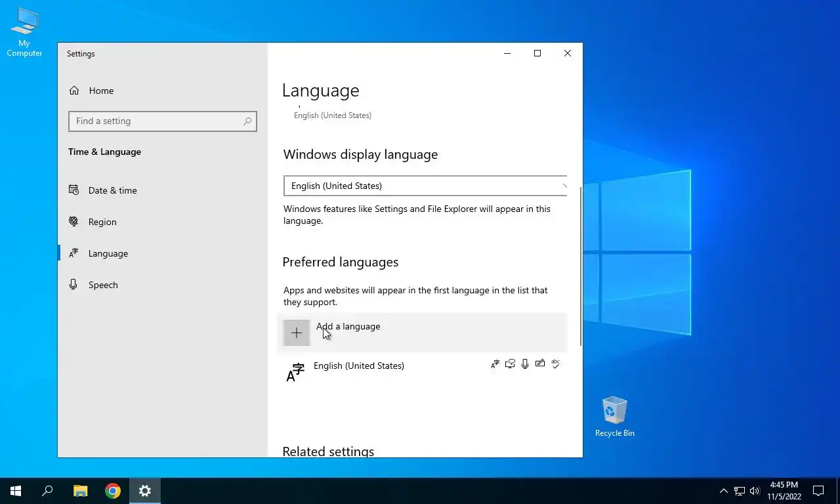Viewport: 840px width, 504px height.
Task: Click the network tray icon
Action: (x=740, y=491)
